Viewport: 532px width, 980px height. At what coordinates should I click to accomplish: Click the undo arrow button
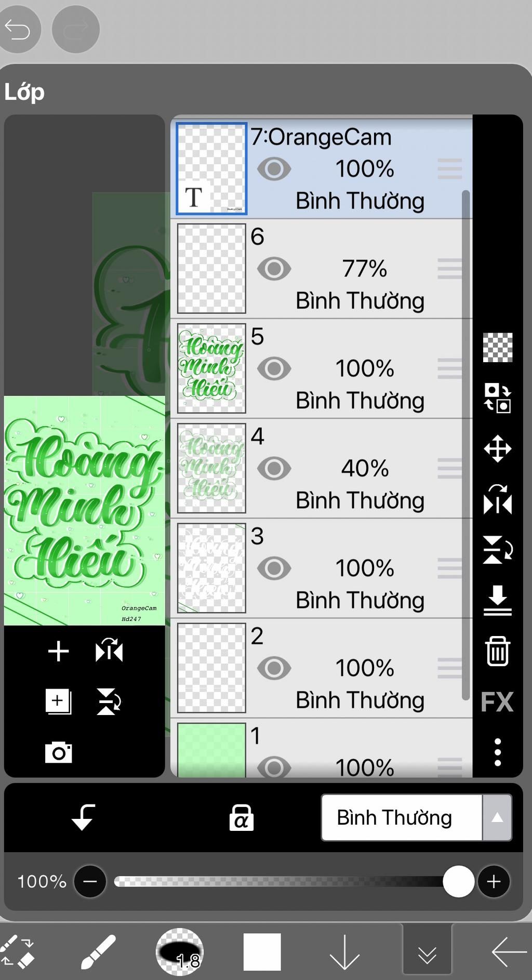(18, 30)
